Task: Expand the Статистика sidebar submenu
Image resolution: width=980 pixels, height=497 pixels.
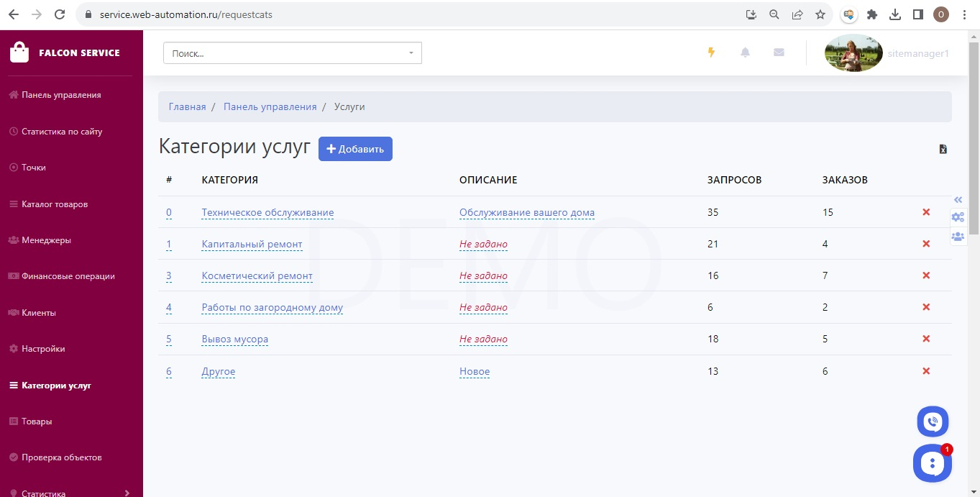Action: pyautogui.click(x=127, y=493)
